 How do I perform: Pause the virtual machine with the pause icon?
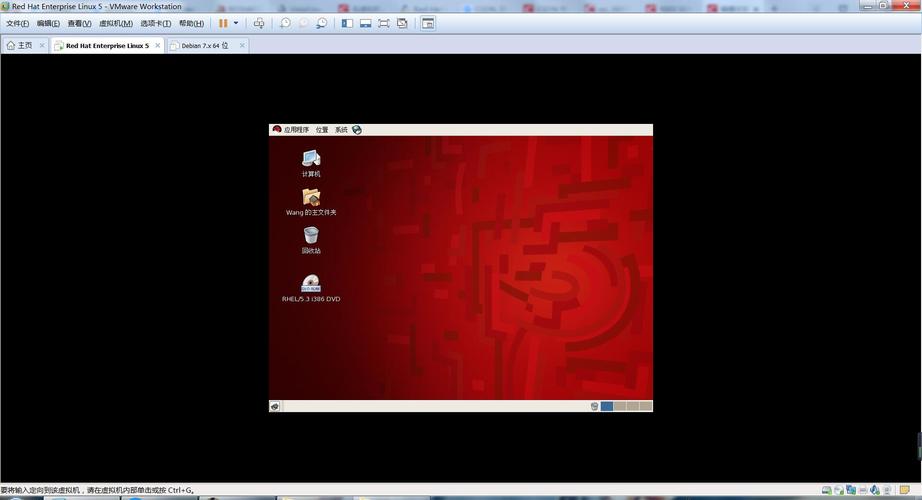pyautogui.click(x=223, y=24)
